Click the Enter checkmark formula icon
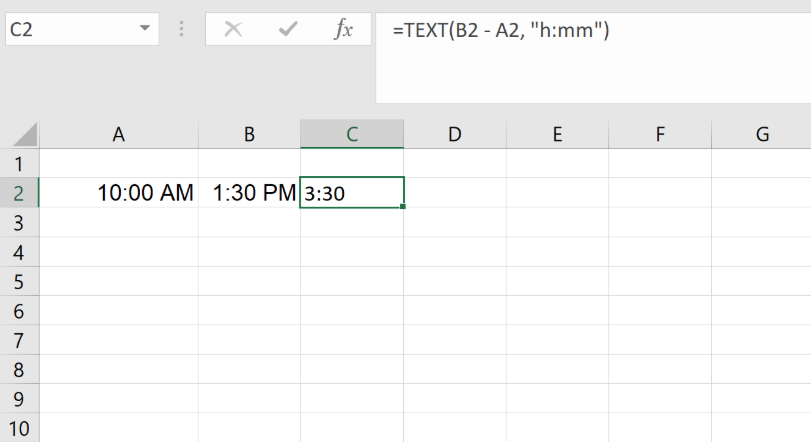The width and height of the screenshot is (811, 442). [289, 29]
